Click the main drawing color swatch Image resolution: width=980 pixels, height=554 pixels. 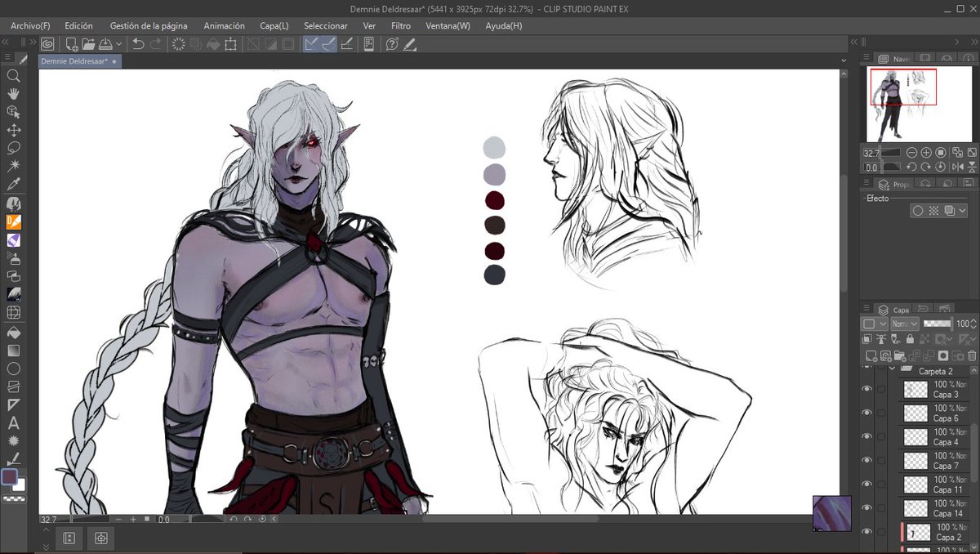pos(10,476)
